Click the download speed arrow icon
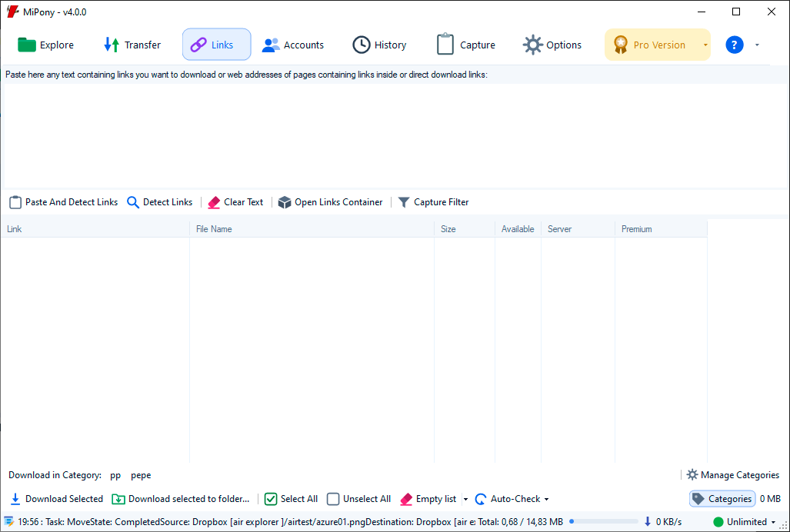The image size is (790, 532). coord(648,521)
